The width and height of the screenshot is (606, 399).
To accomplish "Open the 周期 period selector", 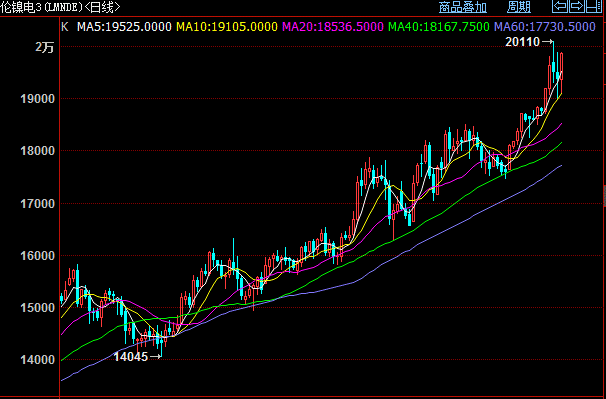I will pyautogui.click(x=519, y=7).
